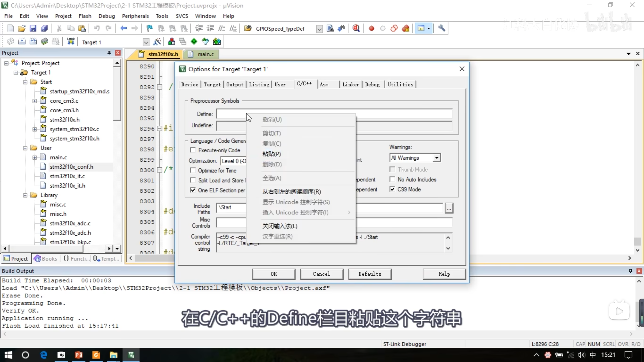Screen dimensions: 644x362
Task: Open the Target 1 selection dropdown
Action: tap(146, 42)
